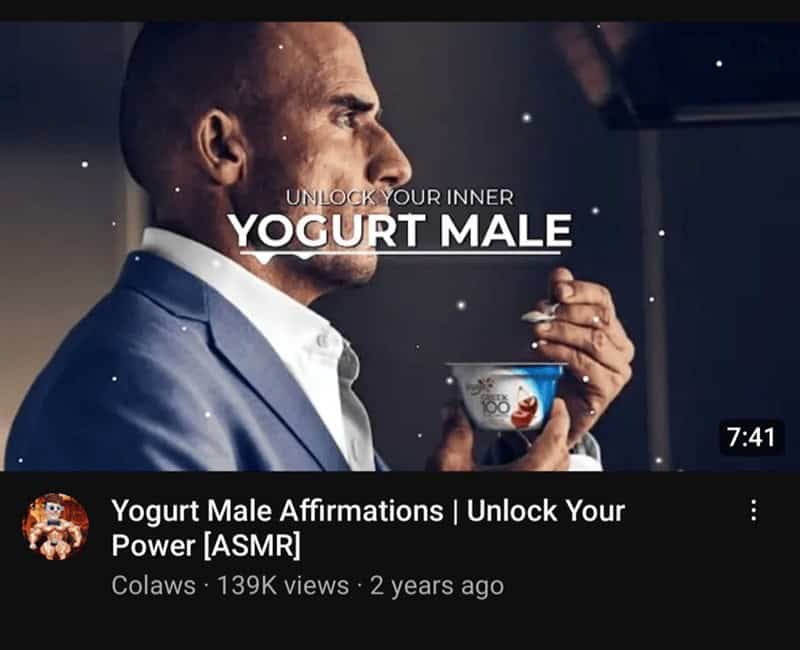Click the word "Power" in the title

(x=153, y=545)
